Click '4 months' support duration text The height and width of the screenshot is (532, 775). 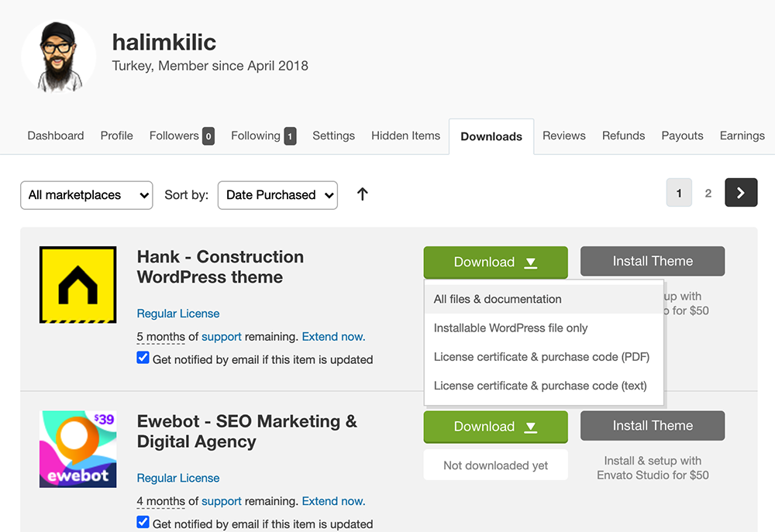160,501
